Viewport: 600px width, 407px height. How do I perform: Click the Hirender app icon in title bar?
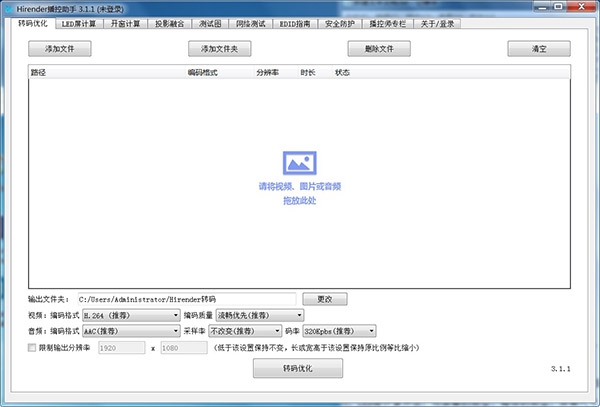pyautogui.click(x=8, y=9)
